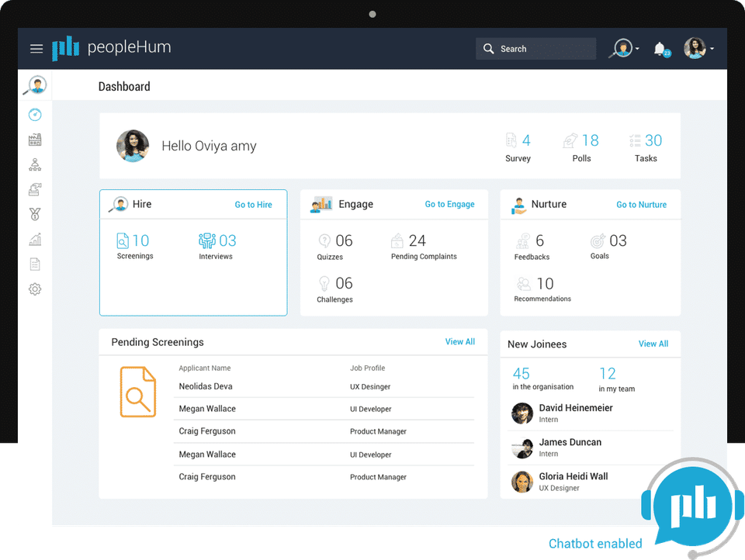Open the medal rewards sidebar icon
Viewport: 745px width, 560px height.
[35, 214]
